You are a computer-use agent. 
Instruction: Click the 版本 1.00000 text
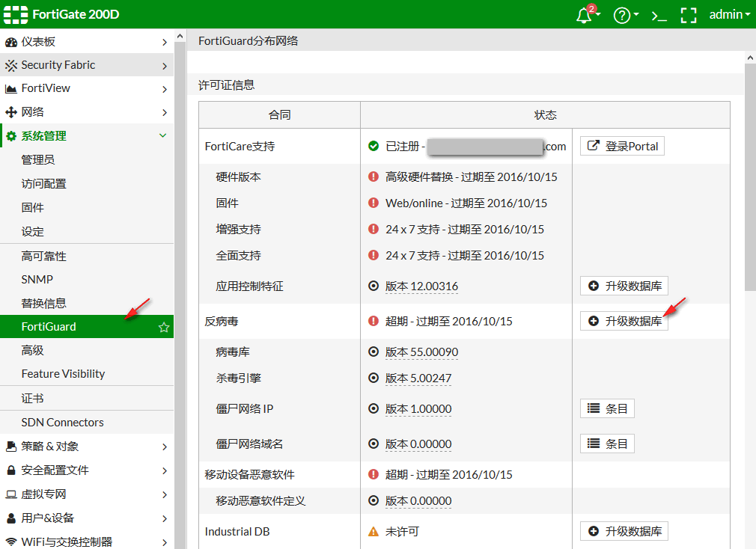point(418,409)
